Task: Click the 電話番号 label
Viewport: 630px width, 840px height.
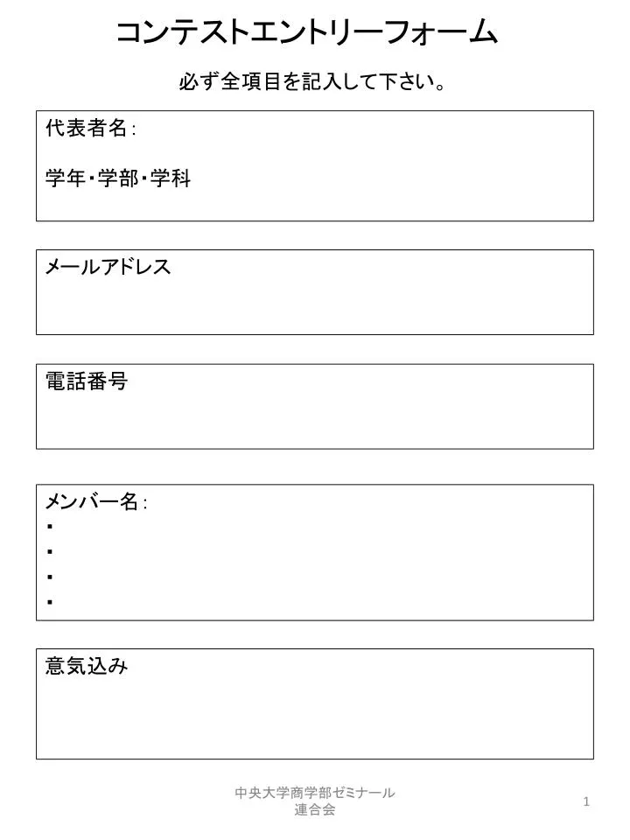Action: 87,381
